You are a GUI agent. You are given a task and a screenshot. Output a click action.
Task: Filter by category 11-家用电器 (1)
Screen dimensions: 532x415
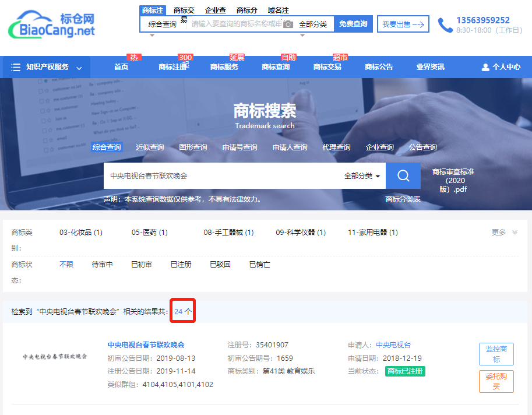tap(373, 233)
